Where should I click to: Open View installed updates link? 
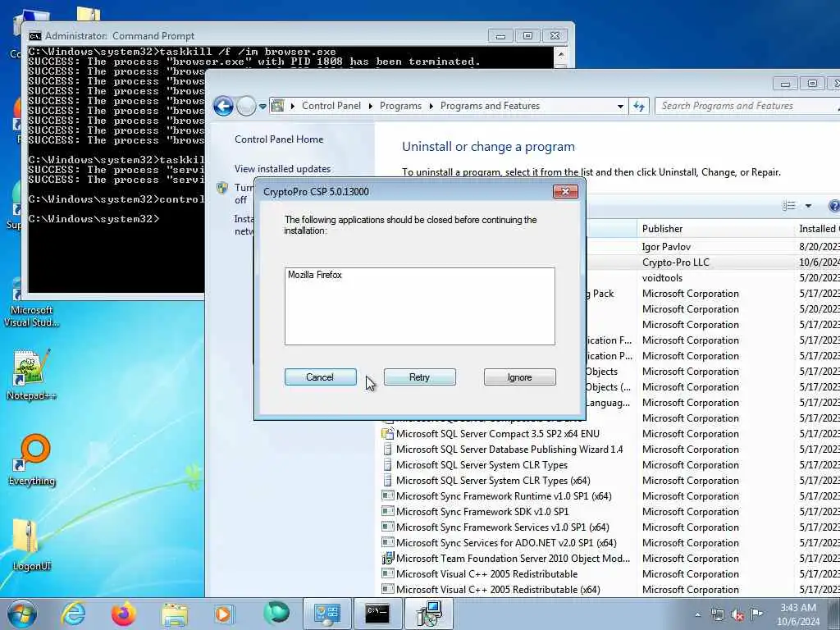pos(282,169)
